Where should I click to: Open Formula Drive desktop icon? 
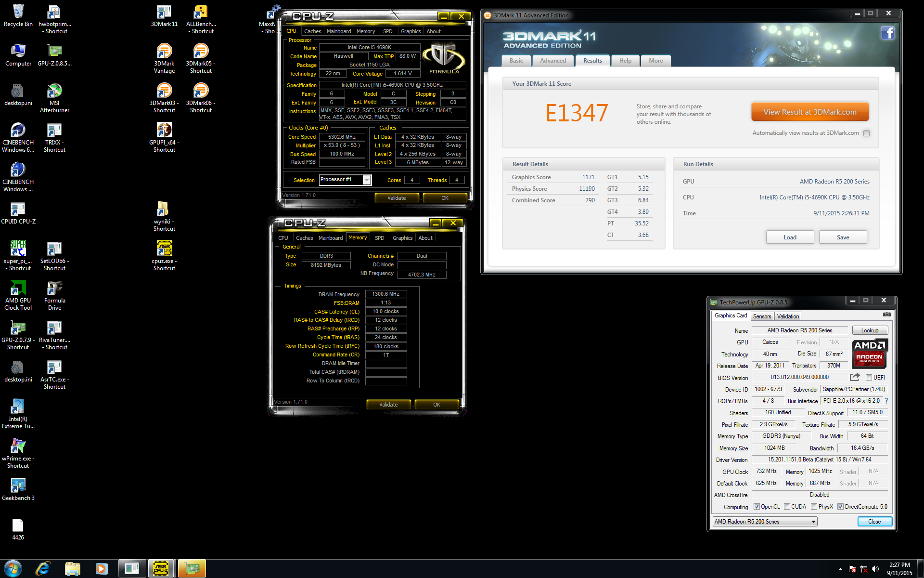pos(54,296)
